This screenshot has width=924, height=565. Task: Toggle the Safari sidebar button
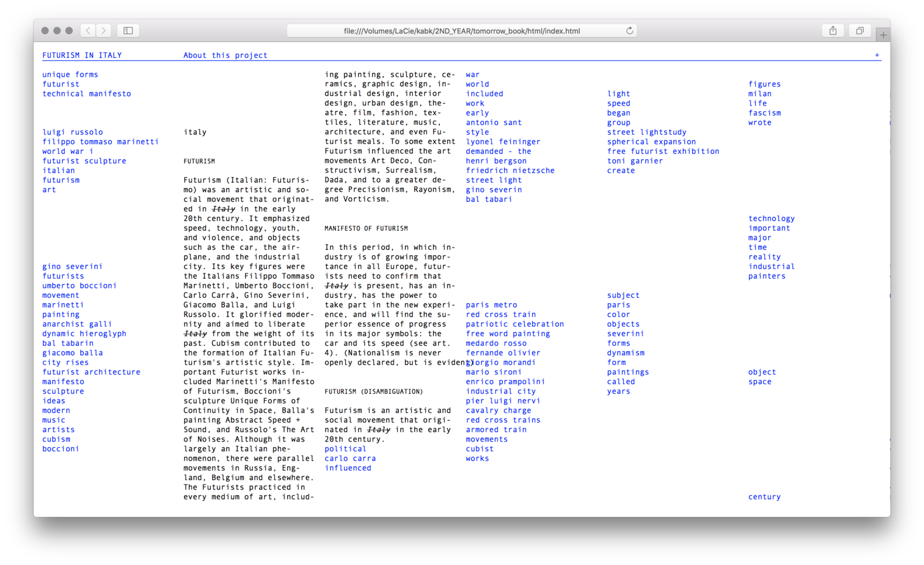coord(128,31)
